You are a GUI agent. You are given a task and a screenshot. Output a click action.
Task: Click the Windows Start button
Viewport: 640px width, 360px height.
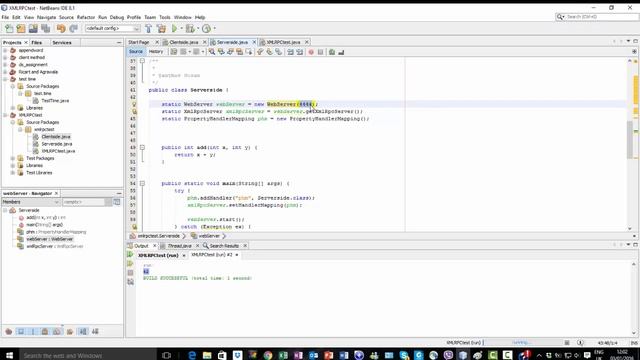coord(9,355)
